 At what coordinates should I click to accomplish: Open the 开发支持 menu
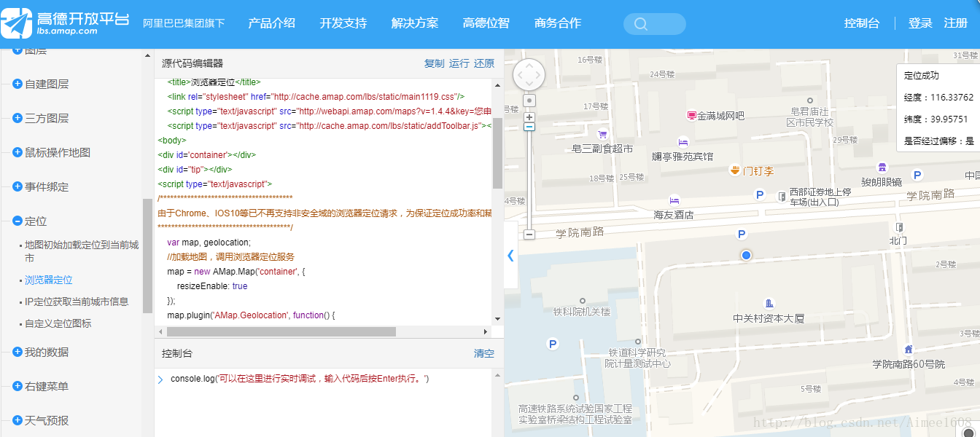[x=343, y=23]
